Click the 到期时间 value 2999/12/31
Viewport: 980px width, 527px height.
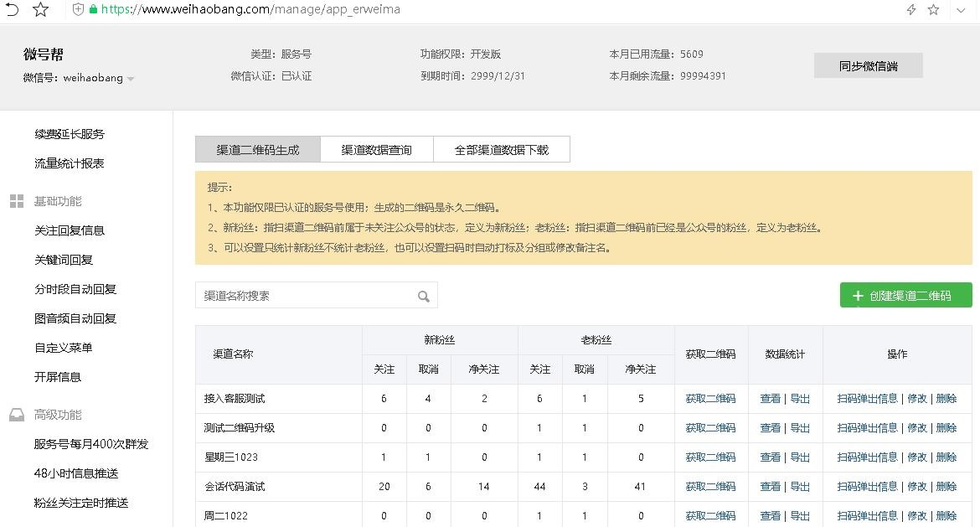pos(498,75)
